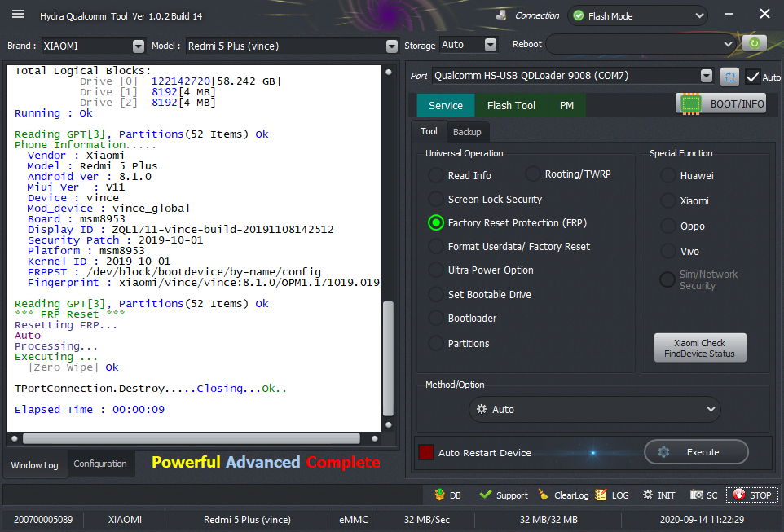Select Read Info radio option
Viewport: 784px width, 532px height.
point(436,175)
